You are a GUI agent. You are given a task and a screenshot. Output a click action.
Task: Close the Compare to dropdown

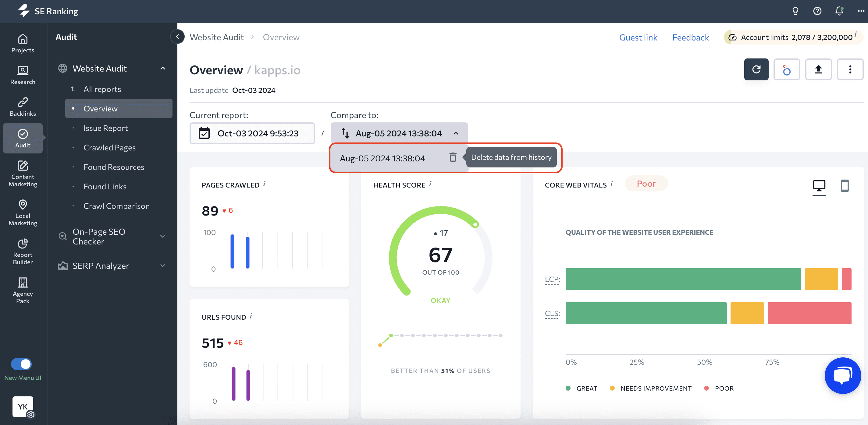tap(399, 134)
